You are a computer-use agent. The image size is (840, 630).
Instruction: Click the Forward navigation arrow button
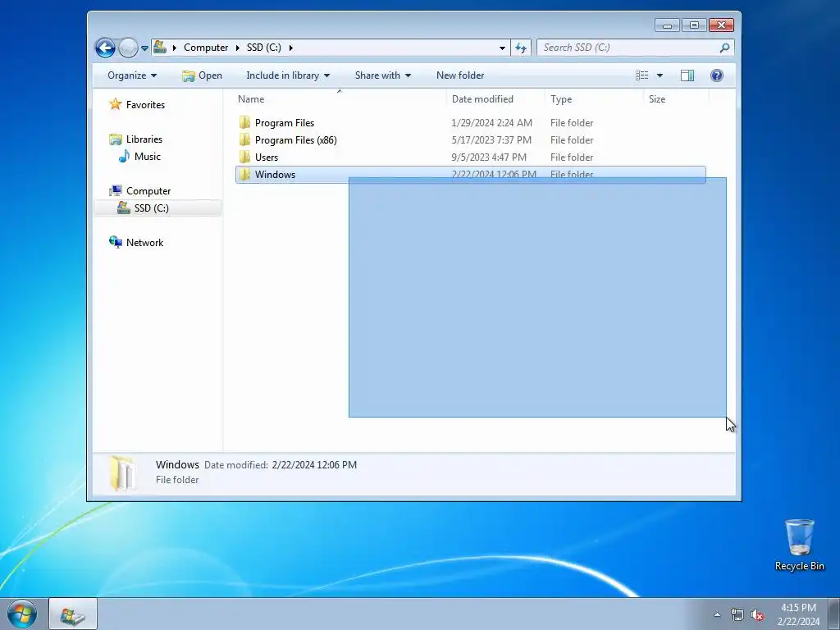pos(128,48)
